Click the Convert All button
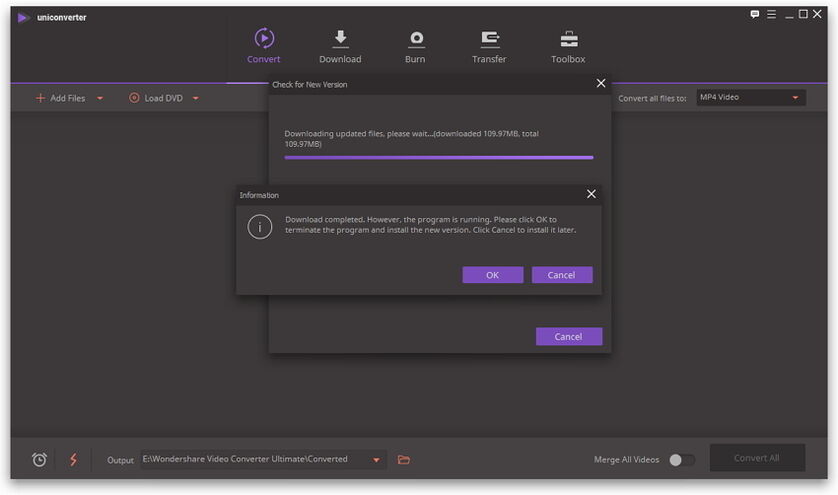 757,458
